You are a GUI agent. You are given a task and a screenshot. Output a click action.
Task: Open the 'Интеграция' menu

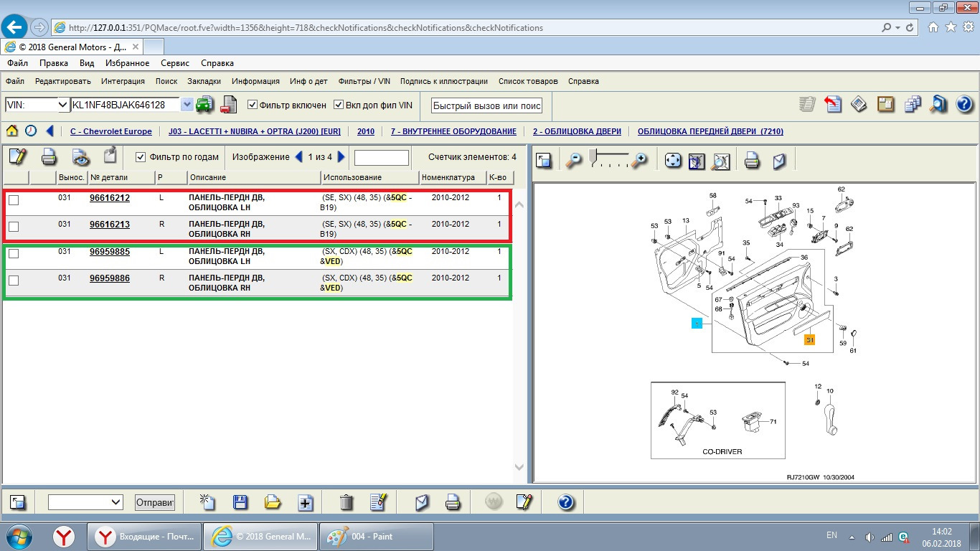123,81
